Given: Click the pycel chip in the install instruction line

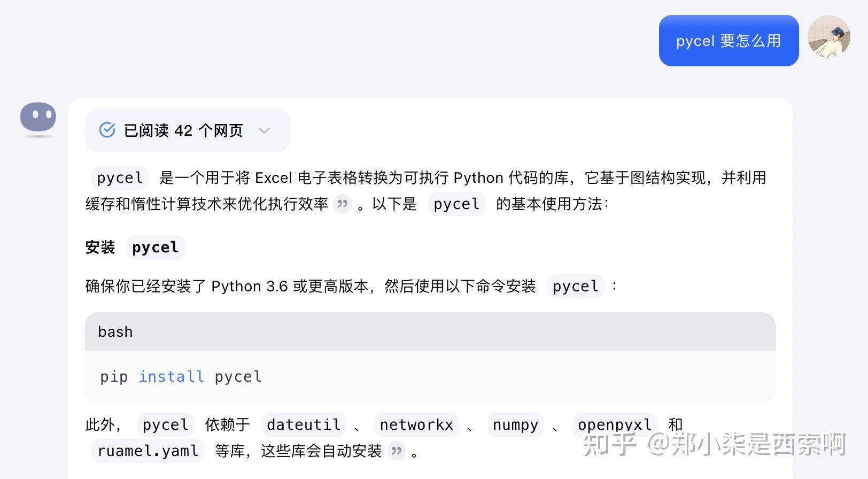Looking at the screenshot, I should coord(576,287).
